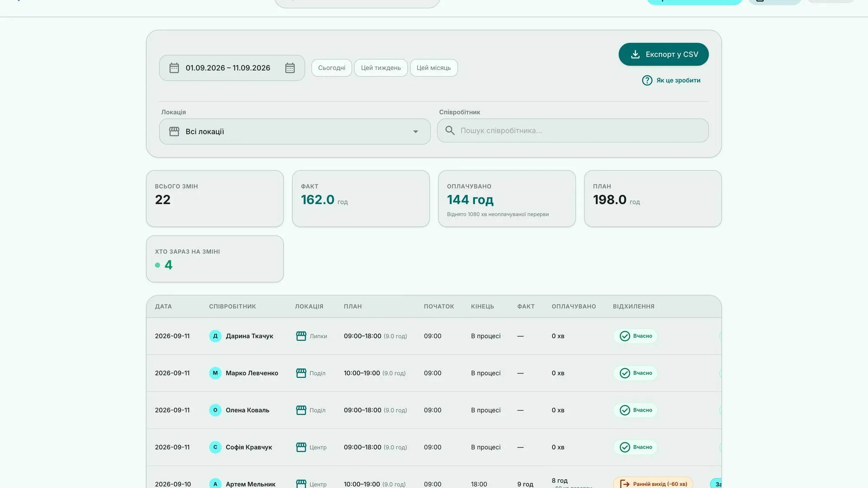Click the avatar Д of Дарина Ткачук
The height and width of the screenshot is (488, 868).
pos(215,336)
